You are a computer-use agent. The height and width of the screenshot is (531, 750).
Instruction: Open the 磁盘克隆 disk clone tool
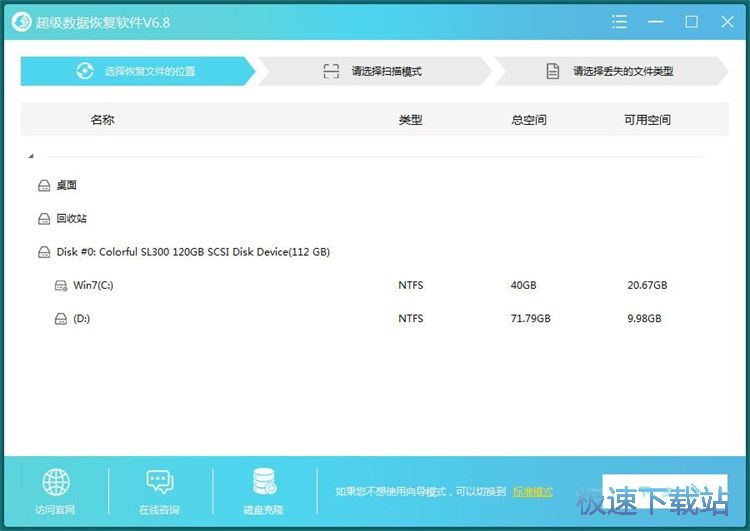tap(264, 483)
